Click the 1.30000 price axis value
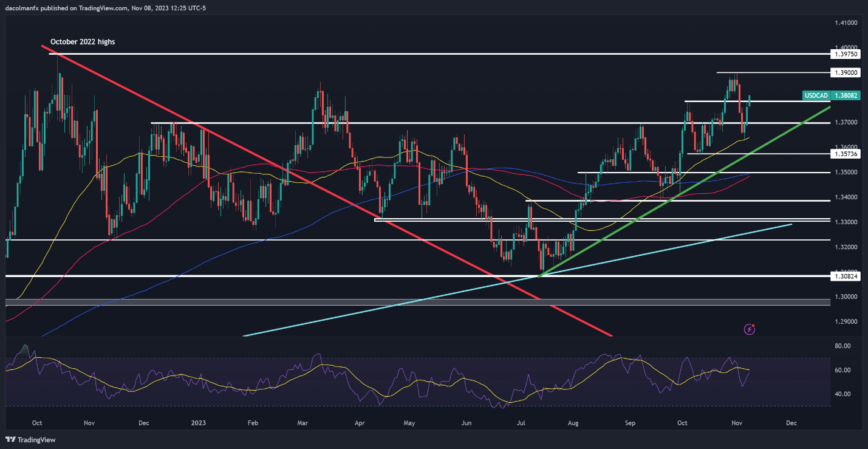Screen dimensions: 868x449 point(846,296)
